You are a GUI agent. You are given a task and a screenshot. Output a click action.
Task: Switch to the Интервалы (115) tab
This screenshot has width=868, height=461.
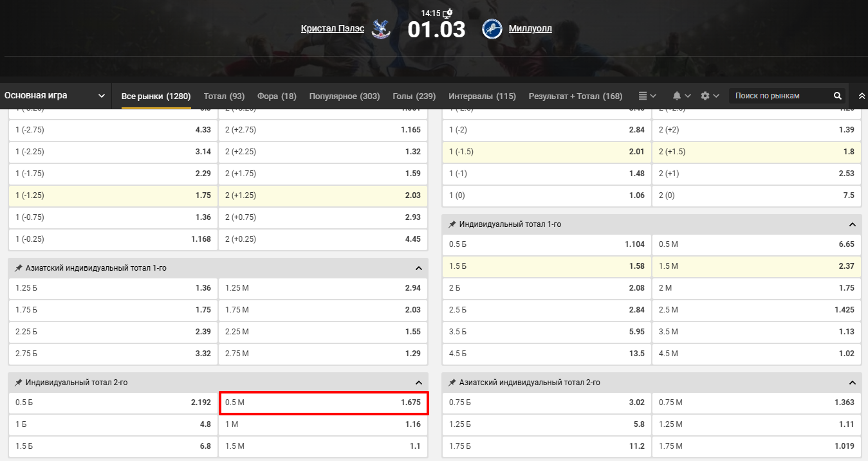[x=482, y=96]
